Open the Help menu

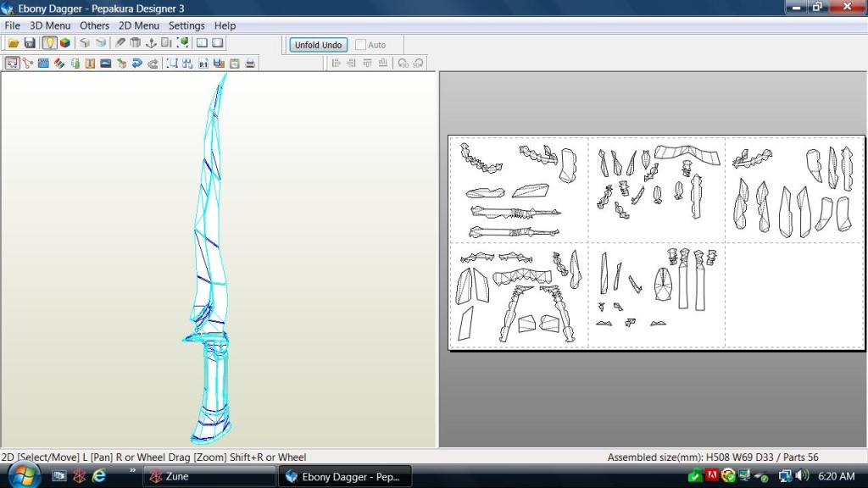click(x=225, y=25)
